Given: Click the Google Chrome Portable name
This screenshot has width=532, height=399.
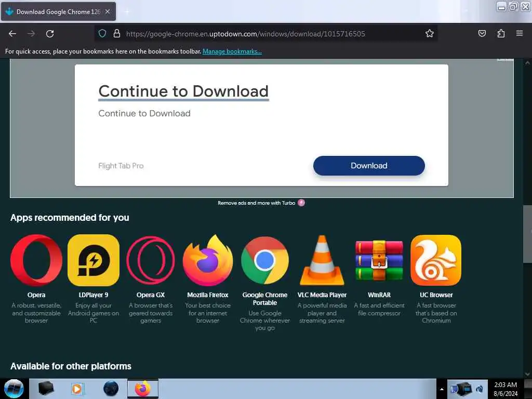Looking at the screenshot, I should [x=265, y=299].
